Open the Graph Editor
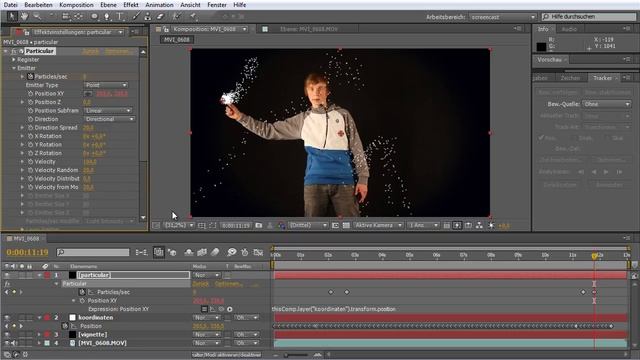This screenshot has width=640, height=360. point(258,253)
